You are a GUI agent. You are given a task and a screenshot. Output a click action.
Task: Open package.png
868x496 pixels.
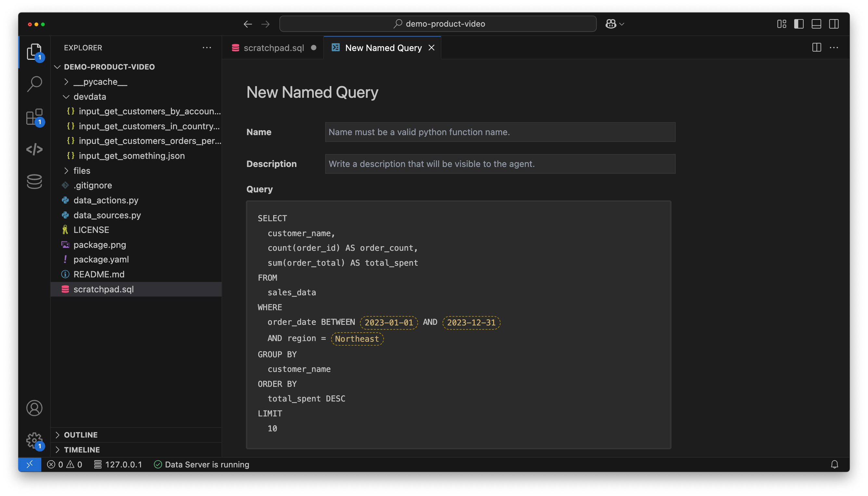click(x=136, y=245)
